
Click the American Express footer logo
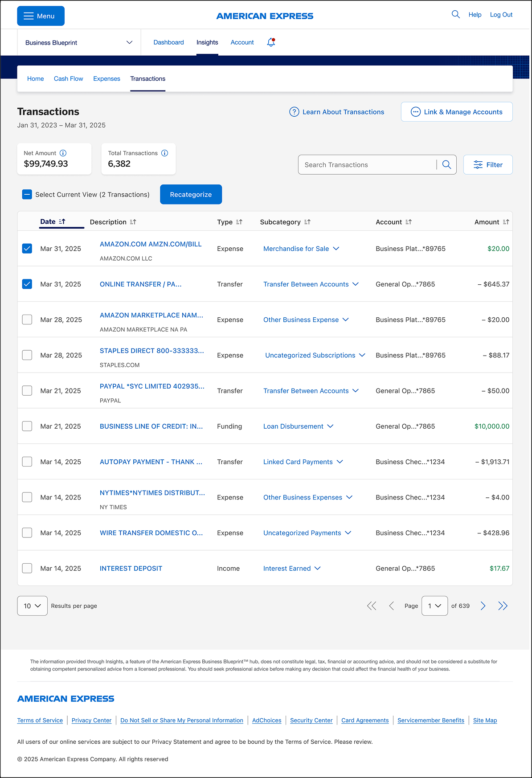tap(66, 699)
